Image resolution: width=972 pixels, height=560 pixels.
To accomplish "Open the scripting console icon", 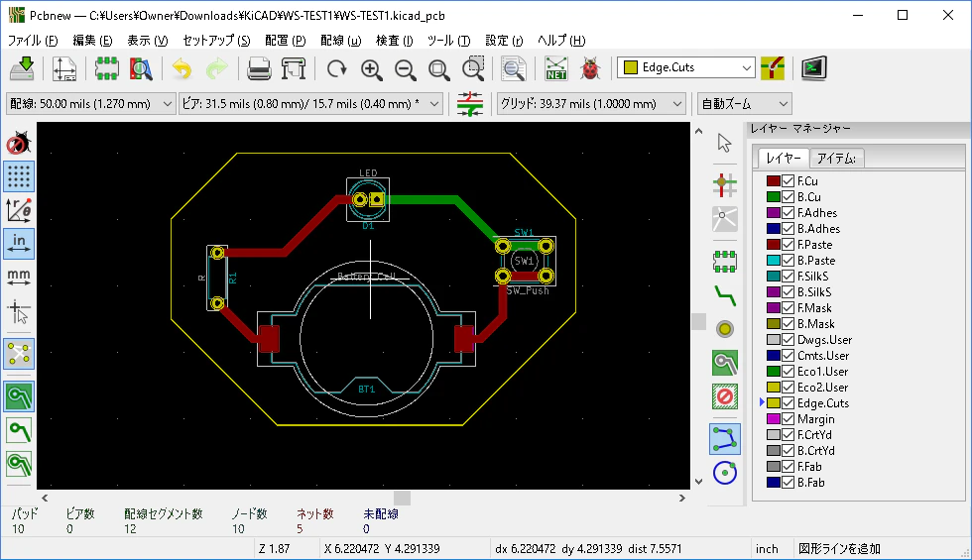I will 814,67.
